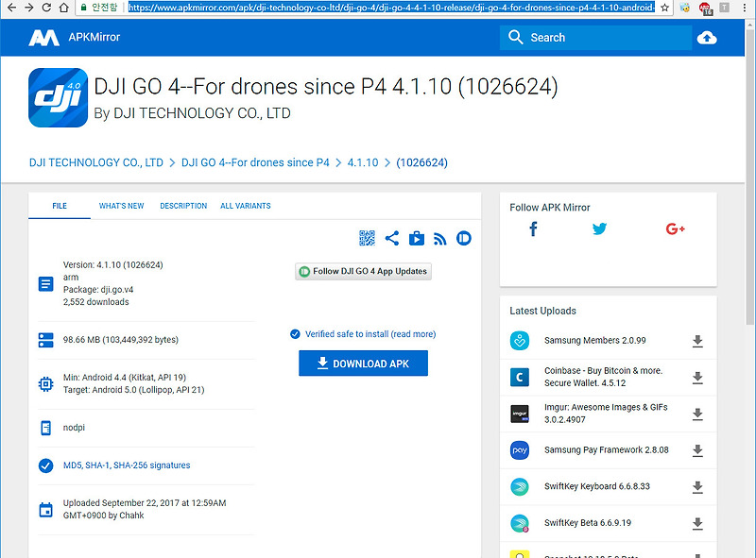Viewport: 756px width, 558px height.
Task: Switch to the FILE tab
Action: click(60, 206)
